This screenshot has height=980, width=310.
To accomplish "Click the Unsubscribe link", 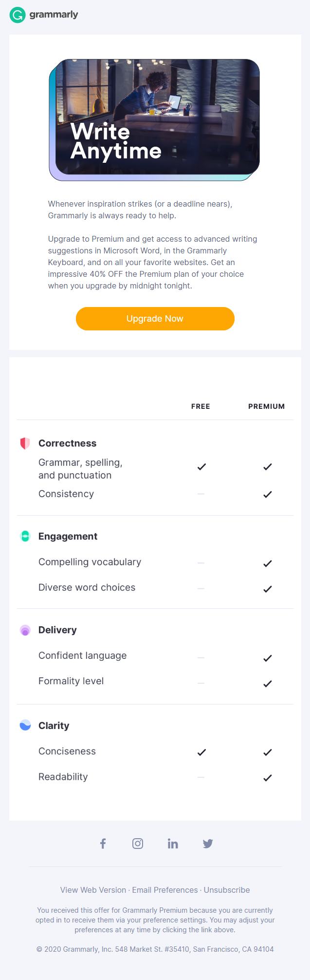I will pos(227,890).
